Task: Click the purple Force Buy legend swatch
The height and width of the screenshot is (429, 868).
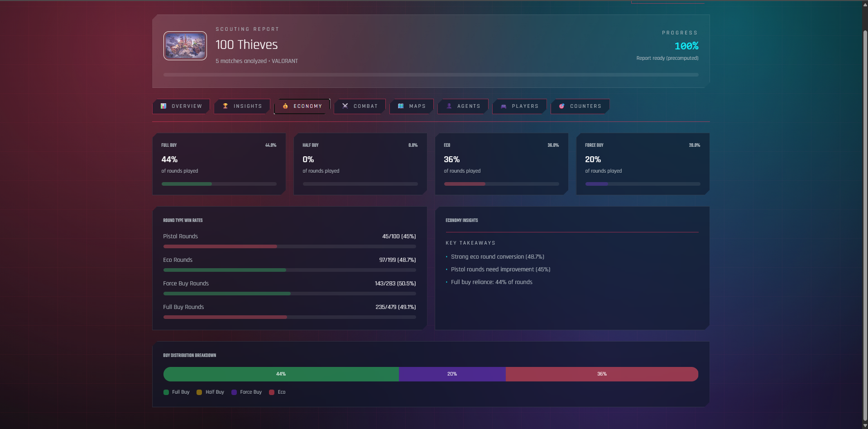Action: [234, 392]
